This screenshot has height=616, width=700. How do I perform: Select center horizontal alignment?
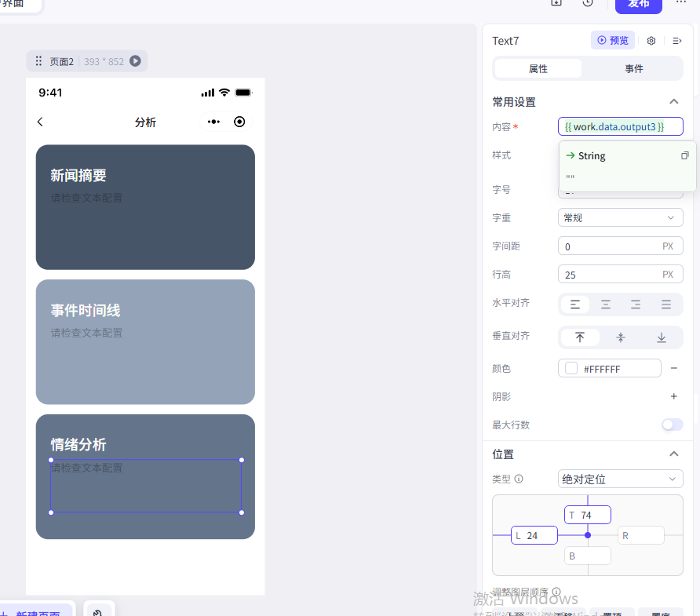606,304
